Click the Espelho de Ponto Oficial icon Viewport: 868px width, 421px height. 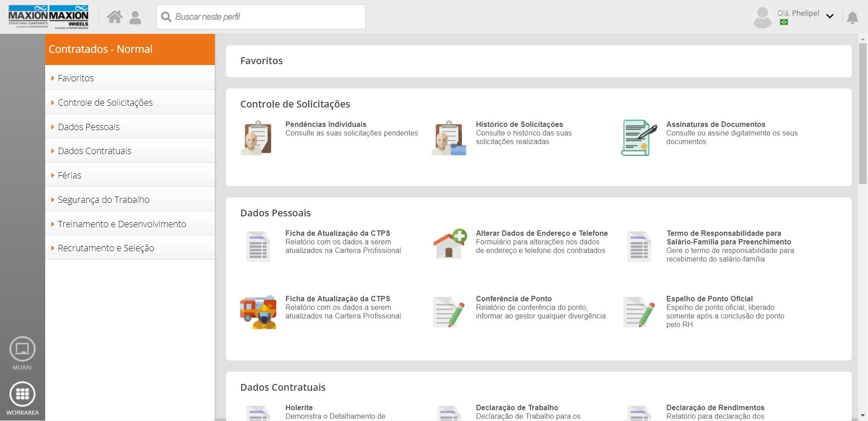[639, 312]
